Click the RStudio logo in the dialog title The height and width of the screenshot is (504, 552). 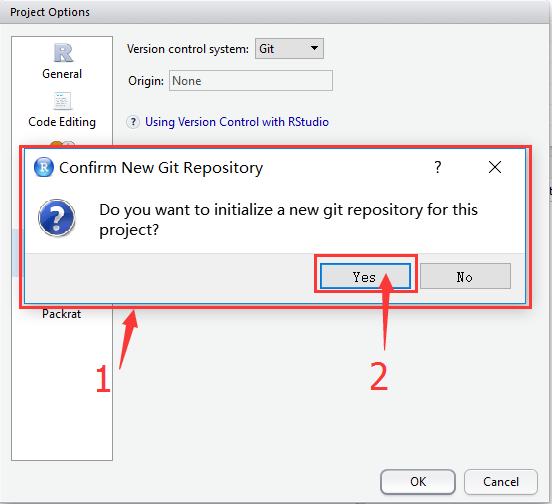click(44, 167)
